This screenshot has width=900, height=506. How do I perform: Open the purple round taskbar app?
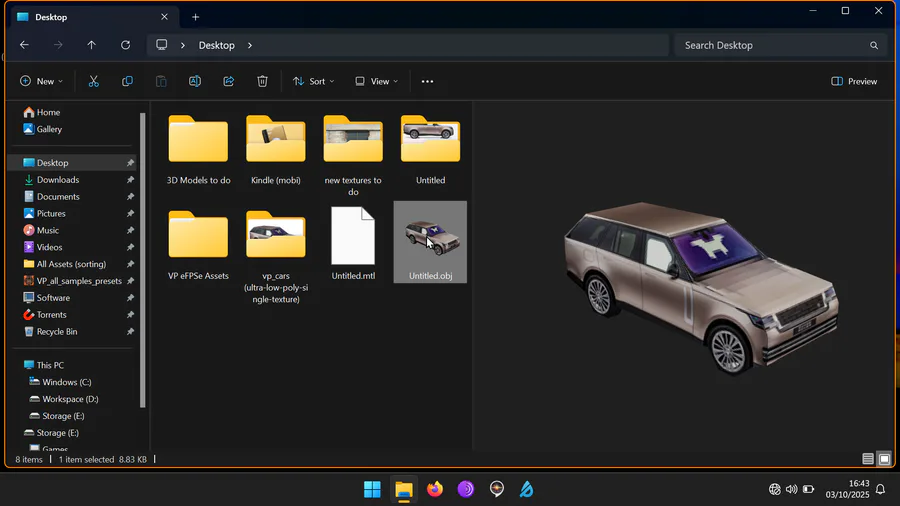pyautogui.click(x=465, y=489)
